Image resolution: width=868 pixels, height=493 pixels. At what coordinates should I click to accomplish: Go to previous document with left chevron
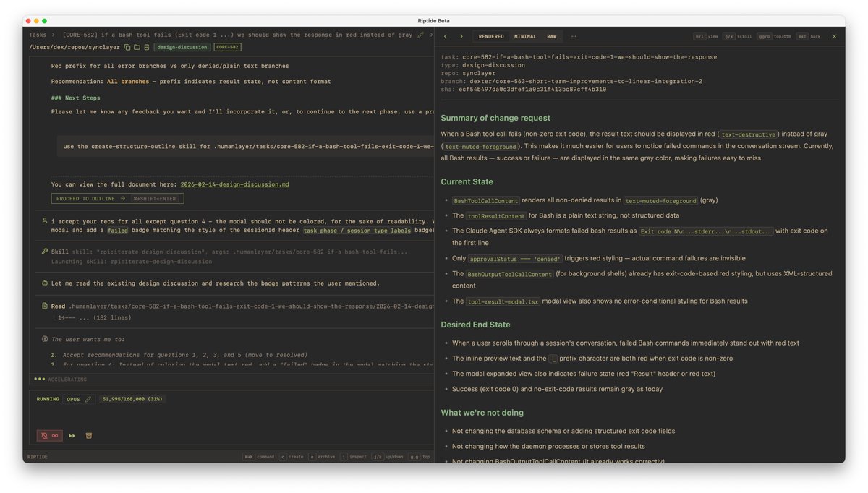pos(446,36)
